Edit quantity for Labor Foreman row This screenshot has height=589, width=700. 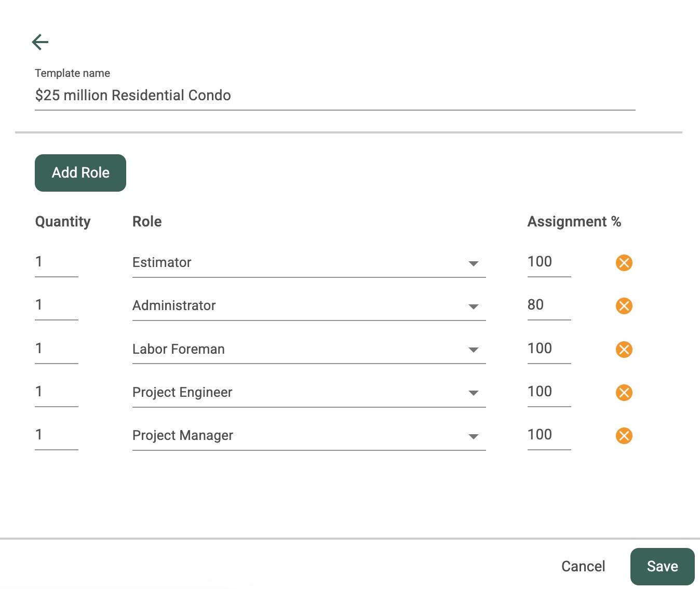pyautogui.click(x=57, y=349)
